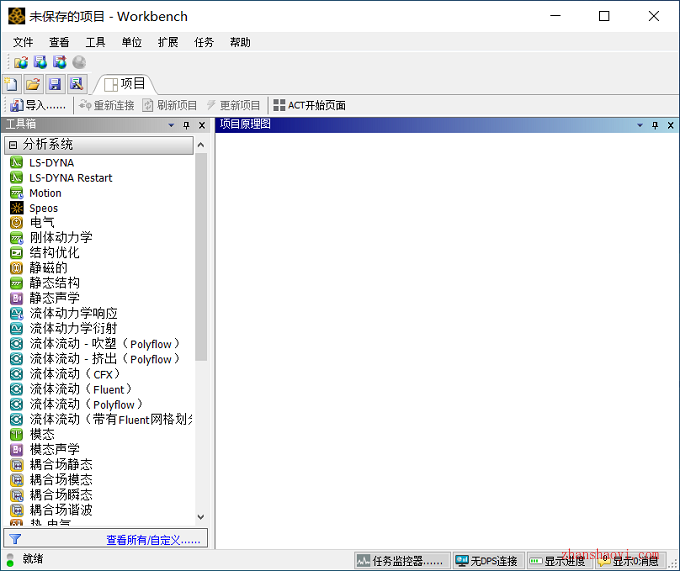The height and width of the screenshot is (571, 680).
Task: Select the 流体动力学响应 icon
Action: pyautogui.click(x=16, y=313)
